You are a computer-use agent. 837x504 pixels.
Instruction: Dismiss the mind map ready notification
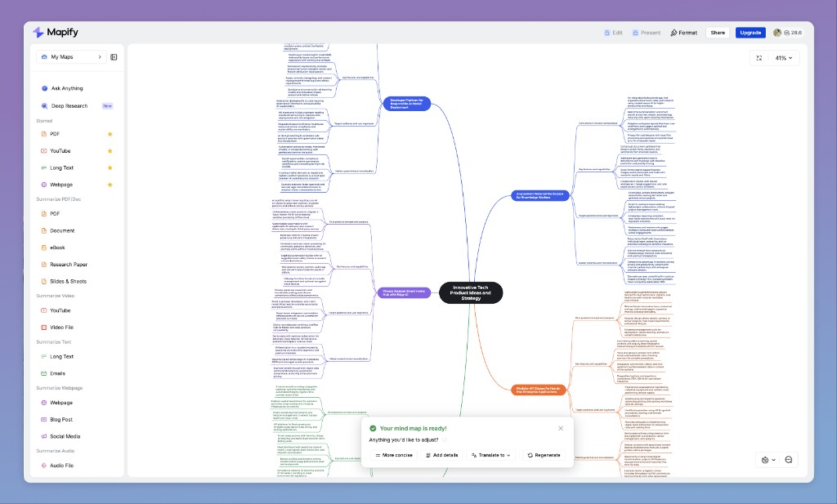[x=561, y=428]
